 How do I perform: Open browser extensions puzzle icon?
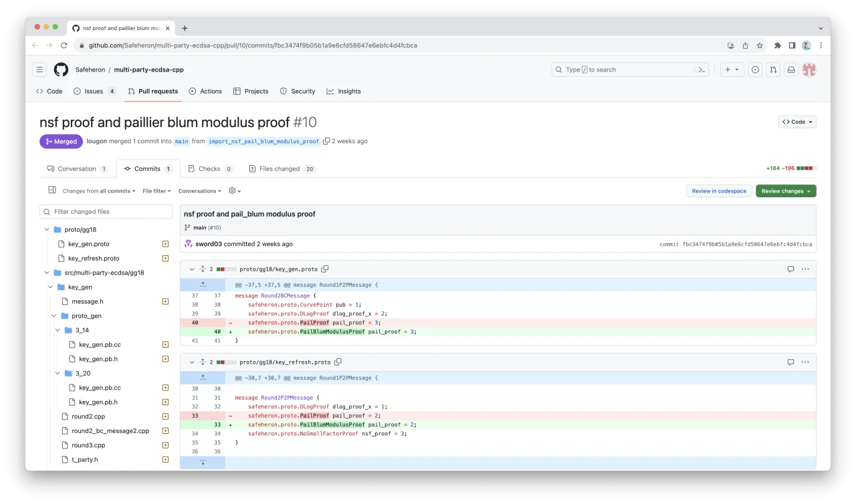tap(777, 45)
